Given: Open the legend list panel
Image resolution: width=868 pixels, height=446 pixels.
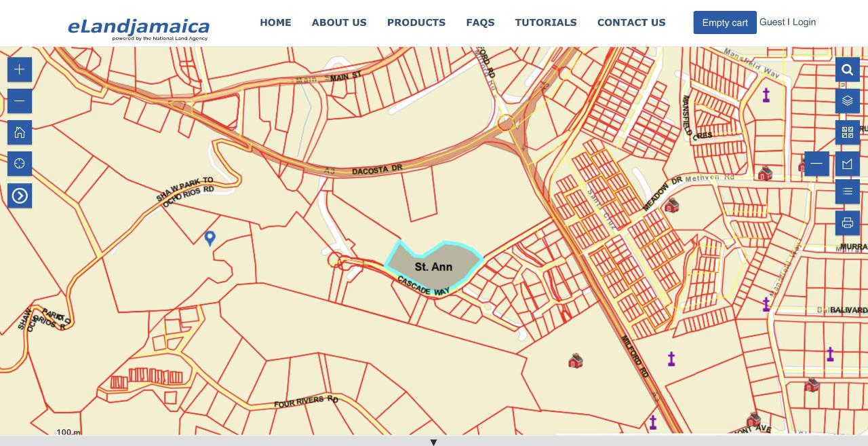Looking at the screenshot, I should coord(847,191).
